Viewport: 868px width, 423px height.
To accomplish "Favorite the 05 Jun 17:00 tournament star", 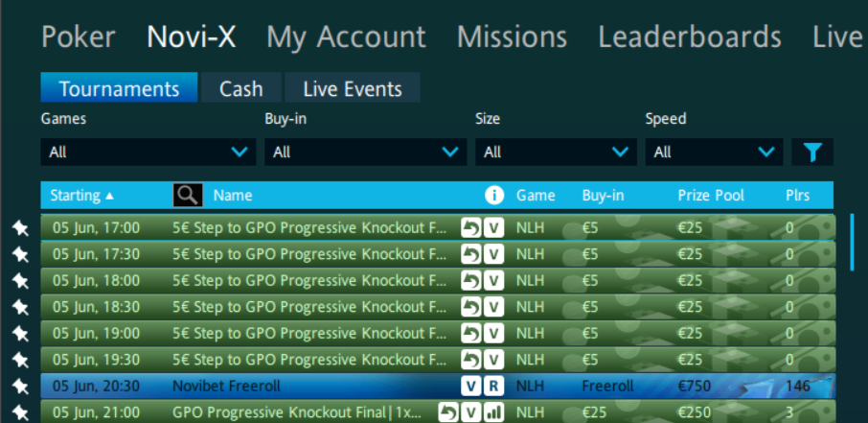I will [20, 227].
